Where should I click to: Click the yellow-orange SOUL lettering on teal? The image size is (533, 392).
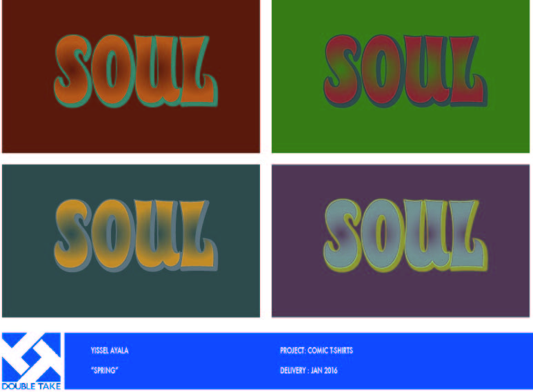(x=136, y=235)
